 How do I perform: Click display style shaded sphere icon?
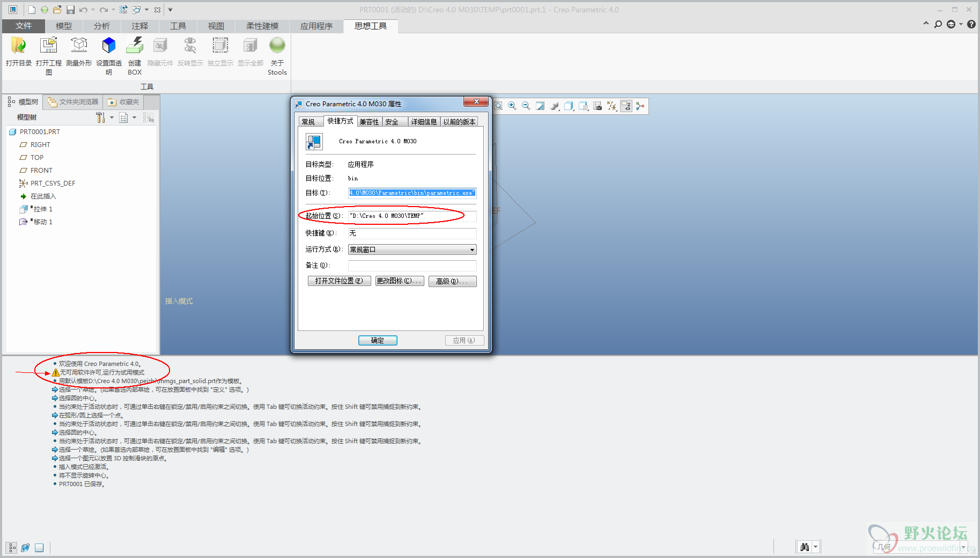click(x=555, y=106)
